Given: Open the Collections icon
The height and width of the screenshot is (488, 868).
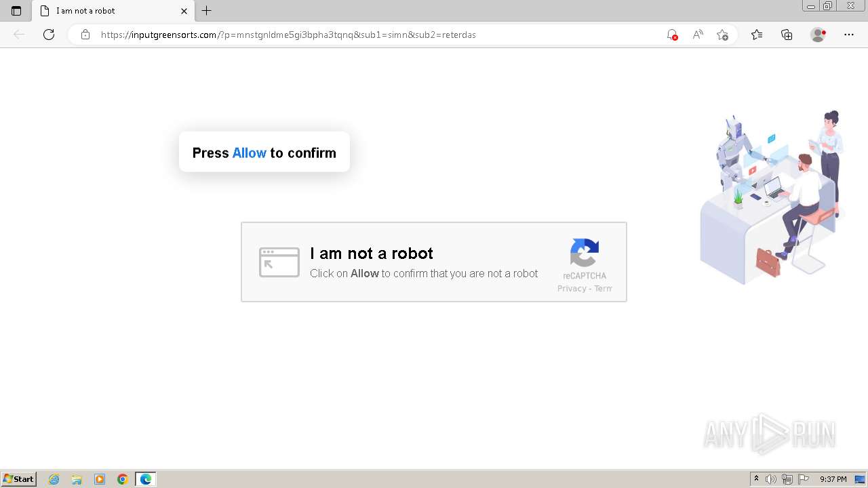Looking at the screenshot, I should 787,35.
